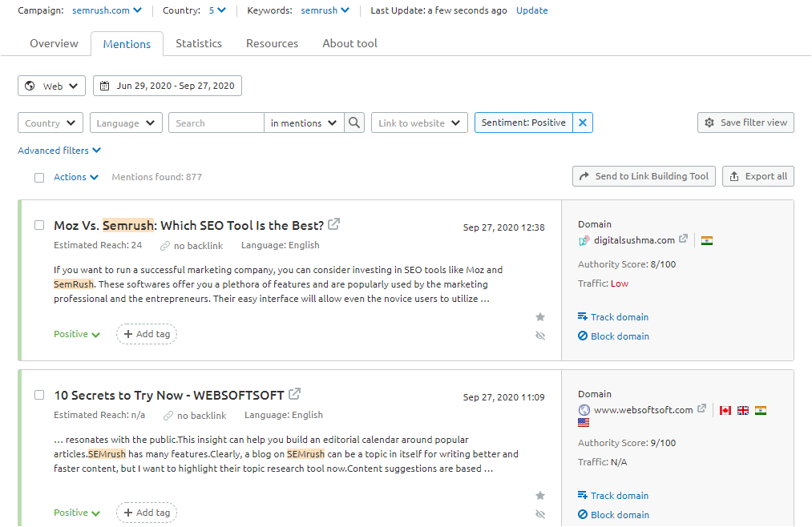This screenshot has height=527, width=812.
Task: Click the calendar icon in date range
Action: click(x=105, y=86)
